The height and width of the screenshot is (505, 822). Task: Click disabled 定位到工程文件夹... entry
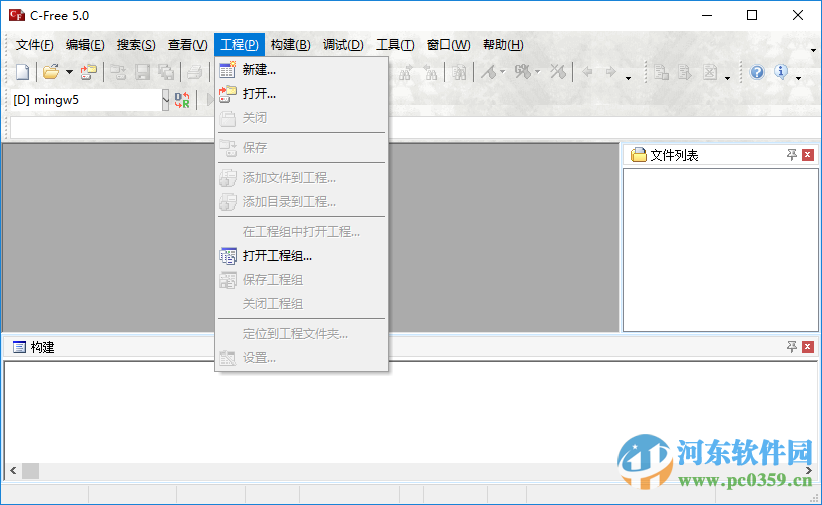[x=301, y=334]
